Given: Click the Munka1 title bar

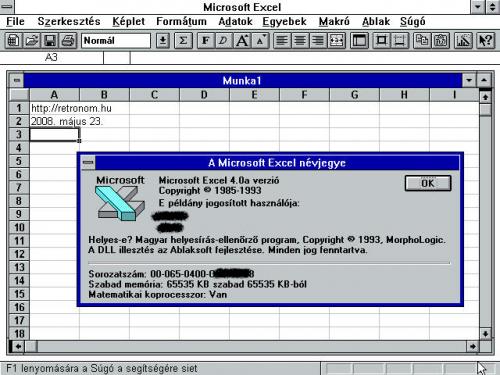Looking at the screenshot, I should tap(242, 80).
